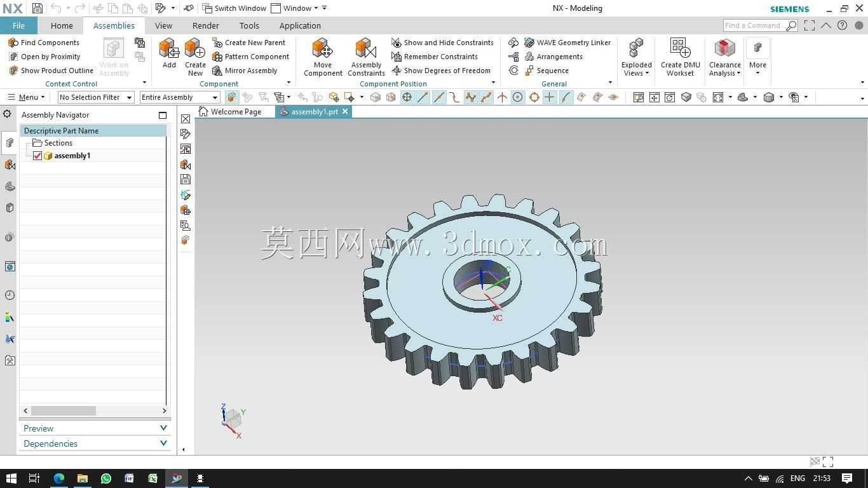
Task: Activate Move Component tool
Action: pos(323,57)
